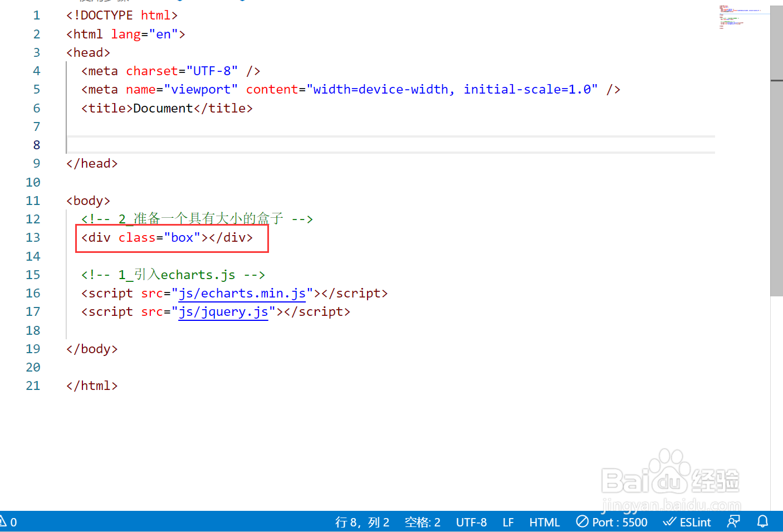Click the <!DOCTYPE html> text
This screenshot has height=532, width=783.
tap(122, 16)
